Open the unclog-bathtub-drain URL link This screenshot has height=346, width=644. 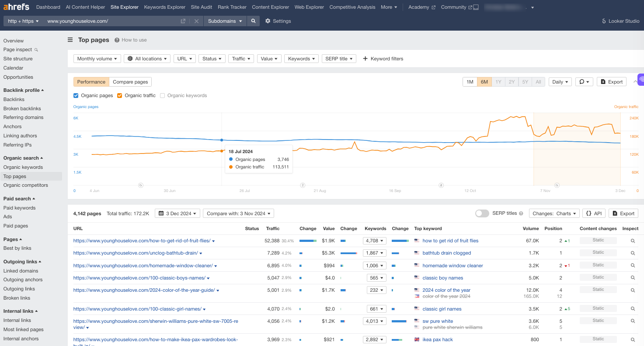click(x=136, y=253)
